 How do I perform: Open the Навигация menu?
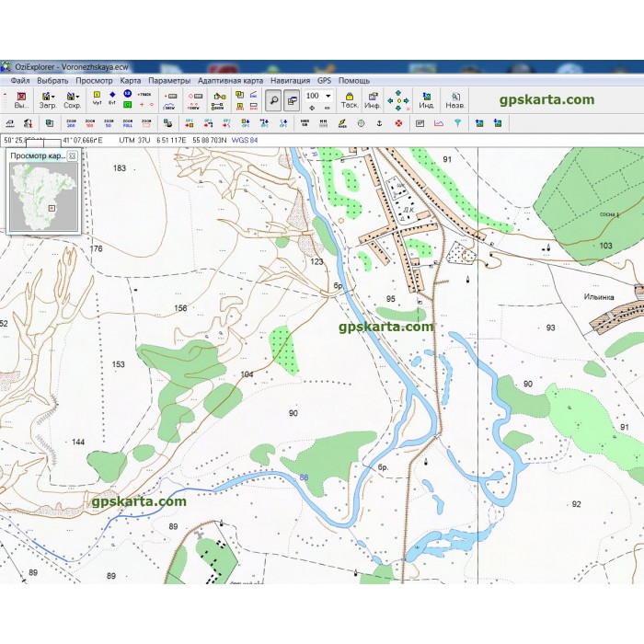(291, 81)
